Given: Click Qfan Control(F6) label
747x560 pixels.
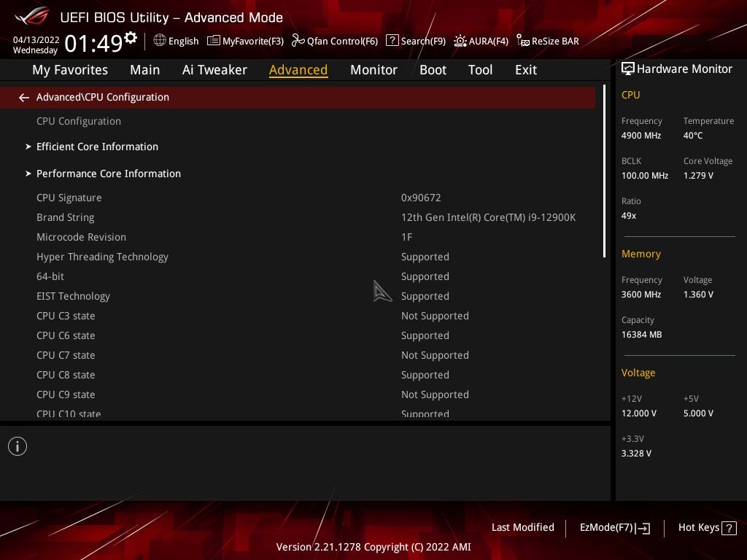Looking at the screenshot, I should coord(342,41).
